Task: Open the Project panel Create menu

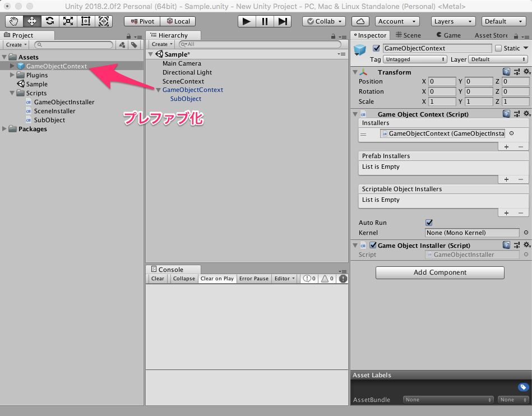Action: click(16, 44)
